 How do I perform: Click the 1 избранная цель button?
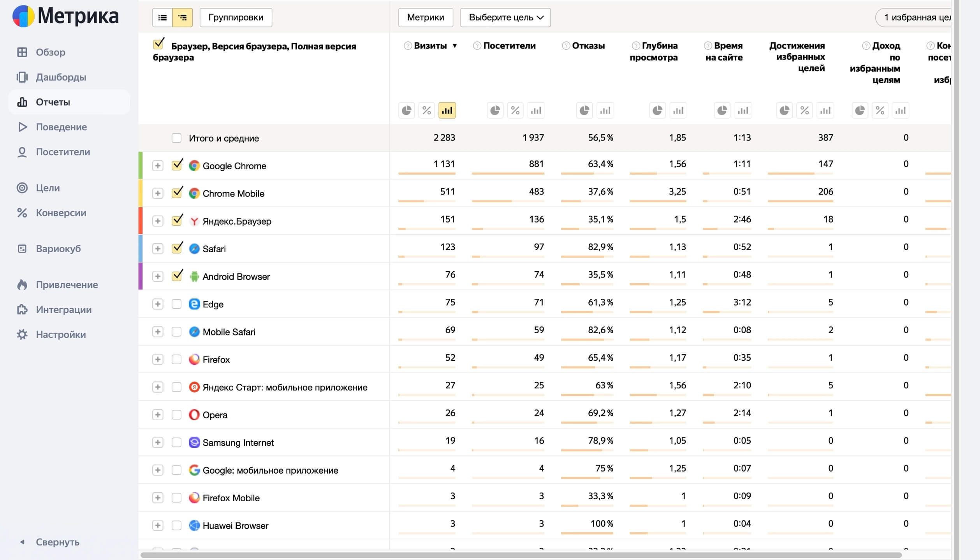[913, 18]
